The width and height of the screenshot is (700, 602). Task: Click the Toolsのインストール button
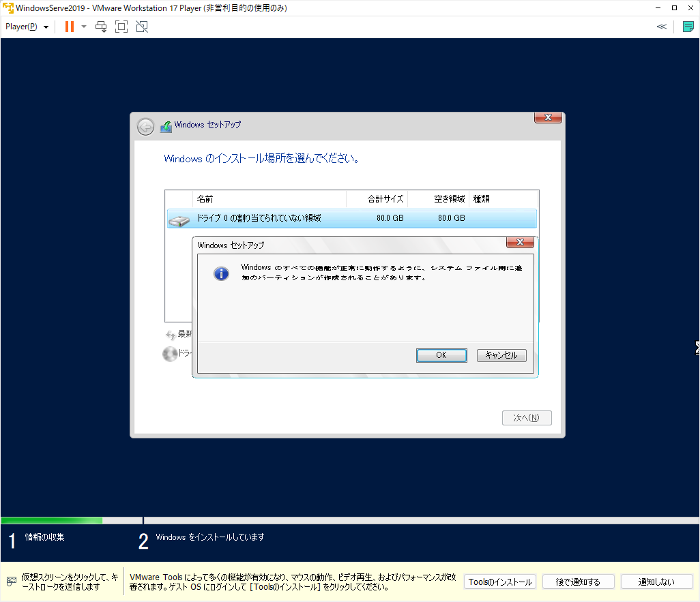[500, 582]
